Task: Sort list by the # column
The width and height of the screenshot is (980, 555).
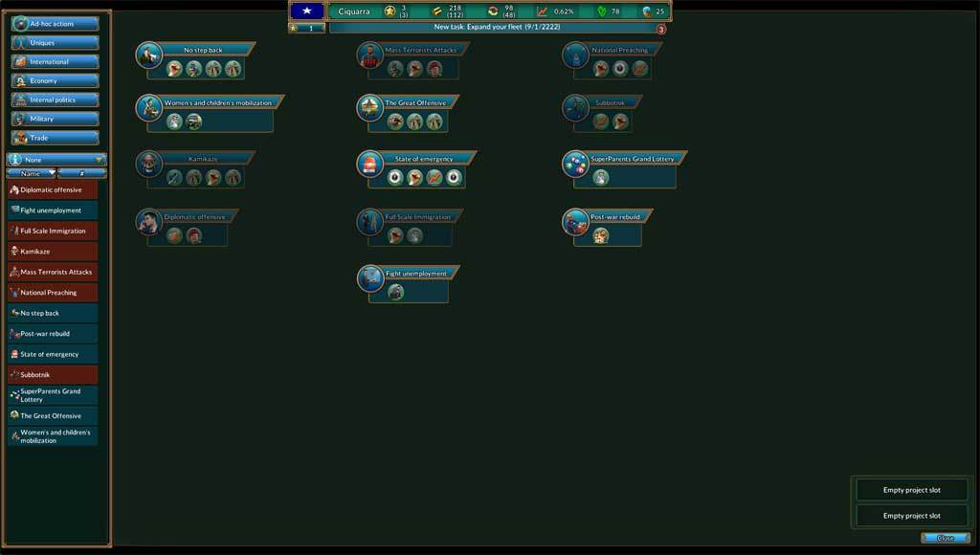Action: tap(82, 173)
